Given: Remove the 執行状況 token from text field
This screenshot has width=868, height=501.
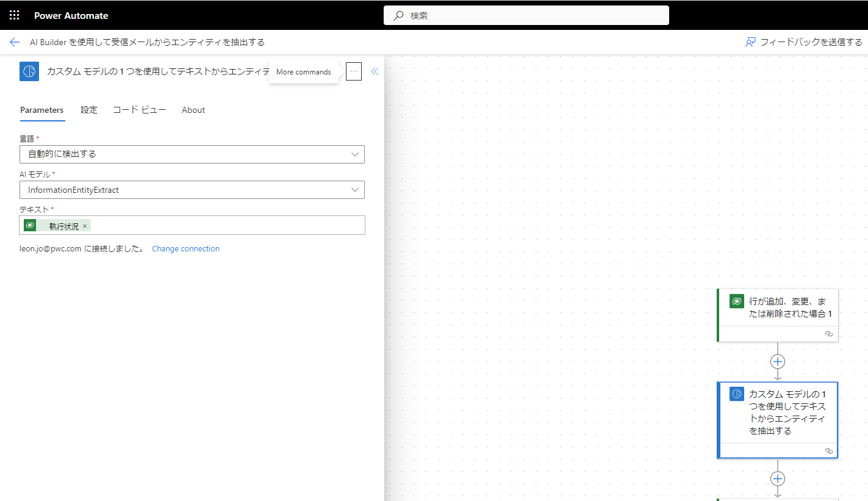Looking at the screenshot, I should 85,226.
